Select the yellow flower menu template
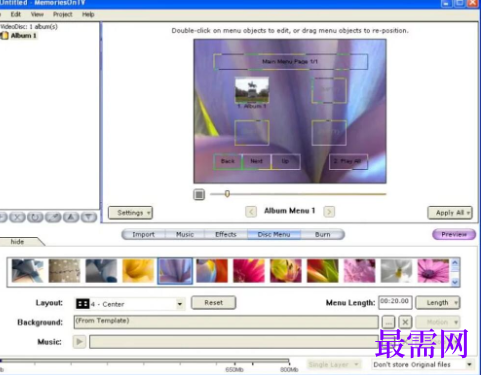 click(138, 271)
